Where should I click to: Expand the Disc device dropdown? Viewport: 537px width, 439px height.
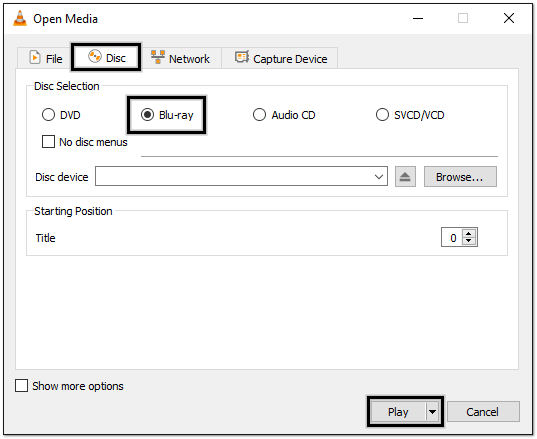(378, 177)
